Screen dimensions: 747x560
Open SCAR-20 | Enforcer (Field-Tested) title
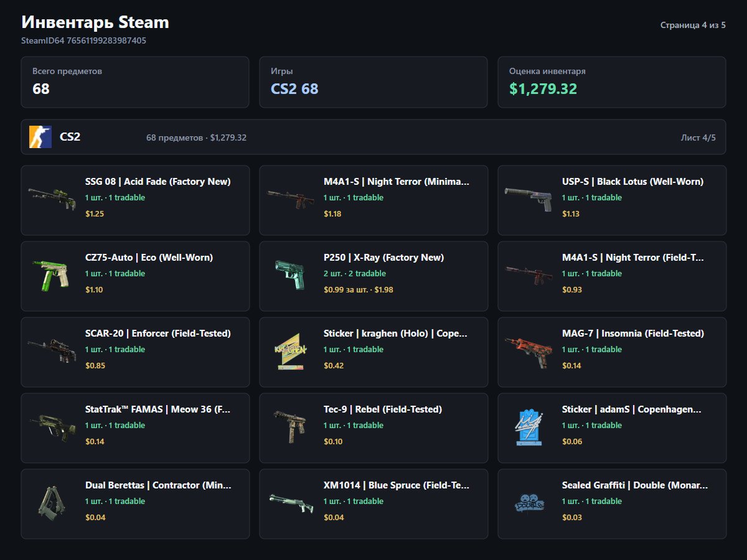[158, 334]
